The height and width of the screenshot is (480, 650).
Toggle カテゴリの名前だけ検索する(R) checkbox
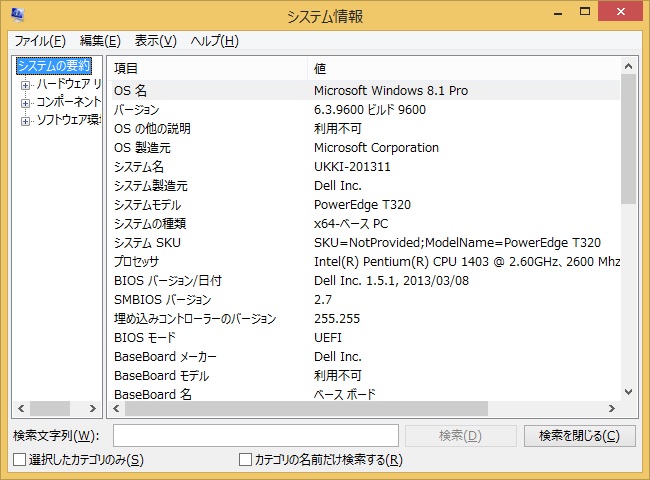[x=245, y=459]
